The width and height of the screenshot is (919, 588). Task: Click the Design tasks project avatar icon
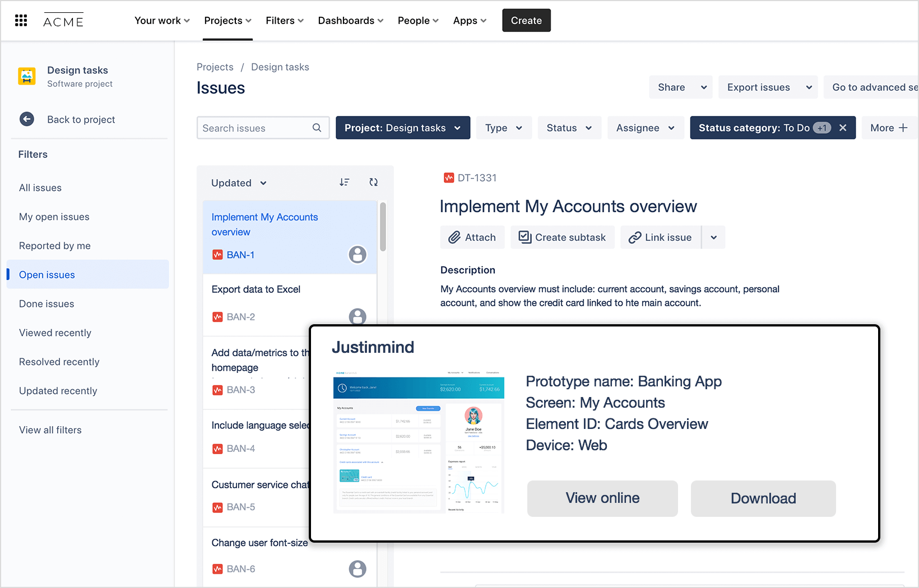point(27,76)
